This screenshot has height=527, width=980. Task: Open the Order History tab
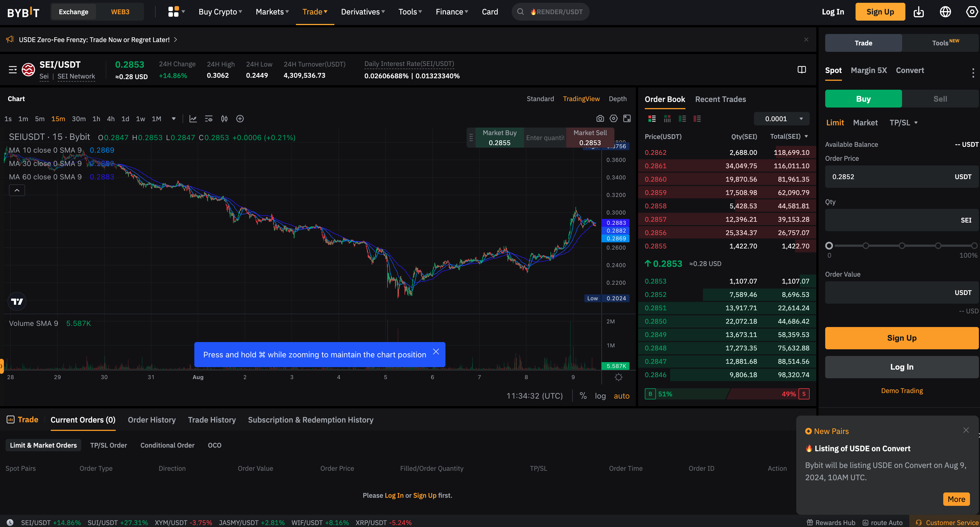click(x=151, y=420)
